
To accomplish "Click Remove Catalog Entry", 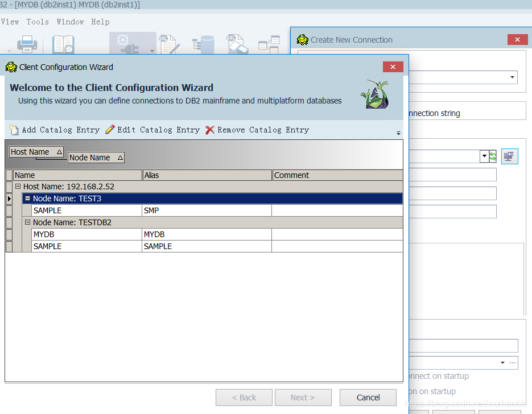I will (x=259, y=130).
